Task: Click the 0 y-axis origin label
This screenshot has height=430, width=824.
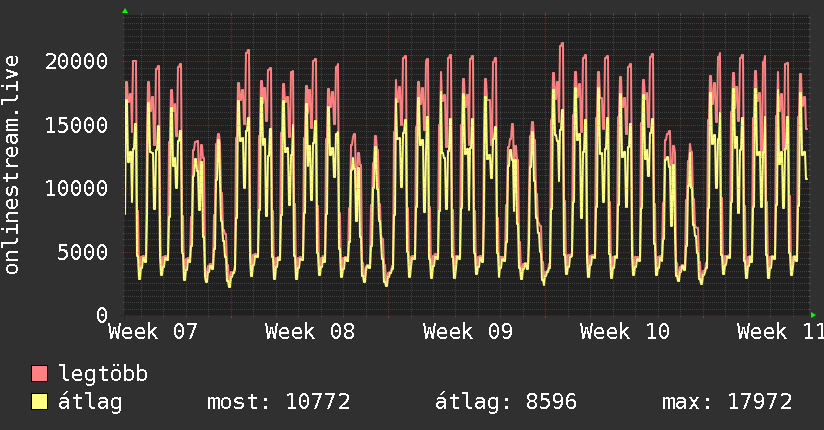Action: click(x=102, y=315)
